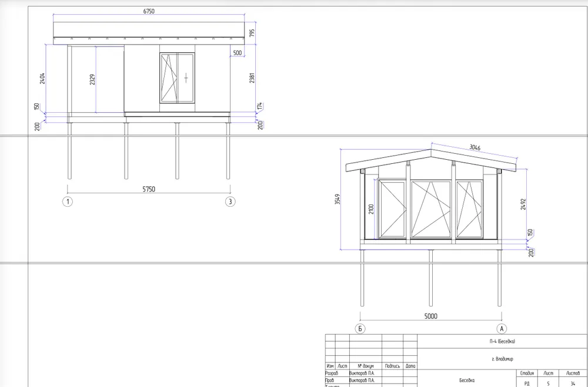
Task: Select 'Викторов П.А.' in the Разраб row
Action: click(x=362, y=373)
